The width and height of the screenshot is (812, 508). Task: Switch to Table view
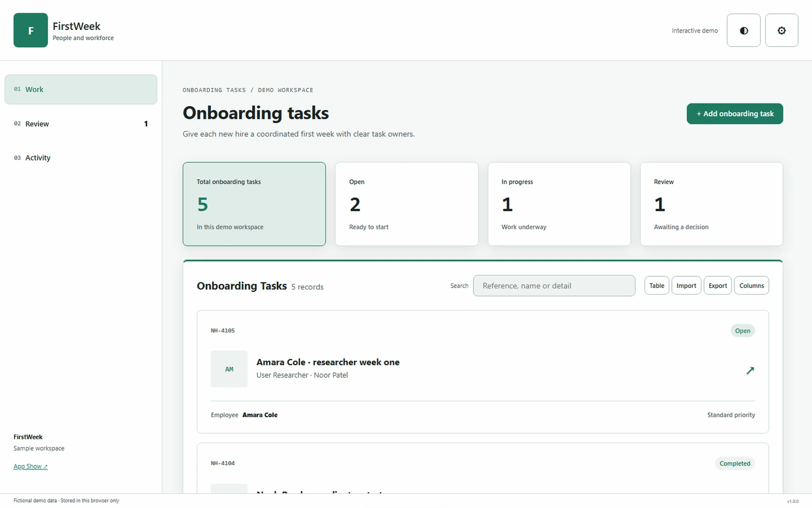pos(657,285)
